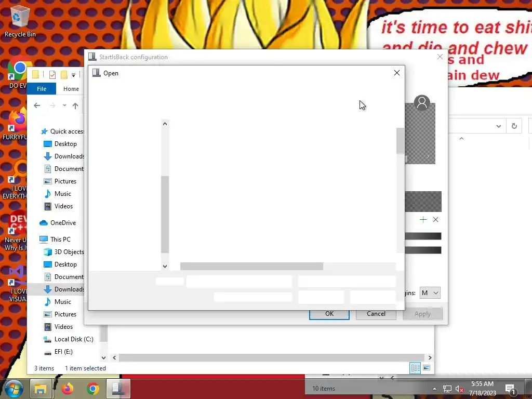Click the X remove icon beside plus
The image size is (532, 399).
(x=436, y=220)
